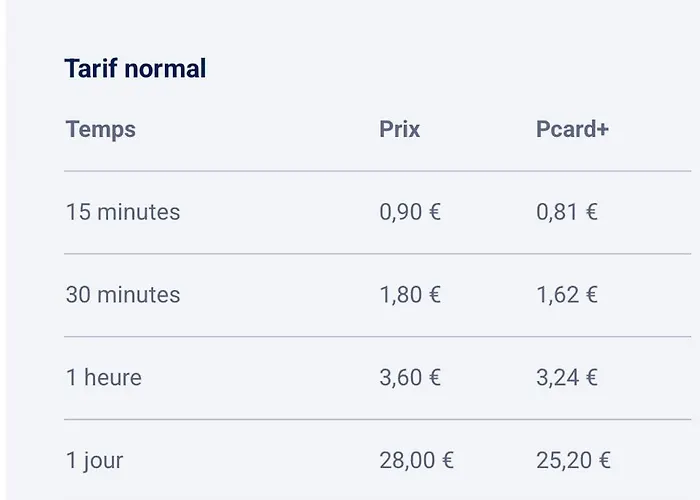Click the "Tarif normal" heading

click(x=135, y=69)
